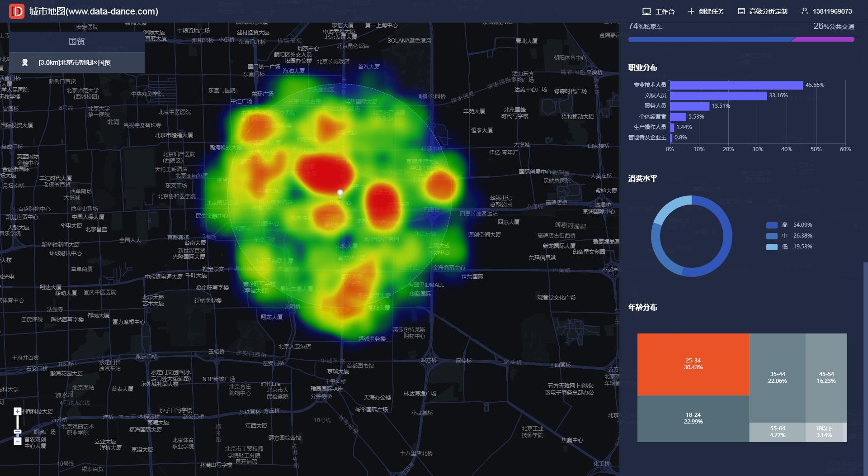This screenshot has height=476, width=868.
Task: Click the user account icon
Action: click(x=805, y=11)
